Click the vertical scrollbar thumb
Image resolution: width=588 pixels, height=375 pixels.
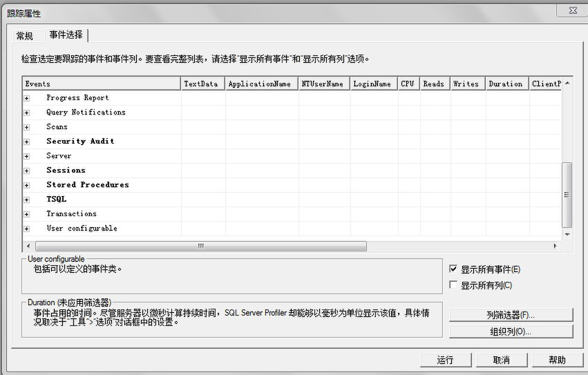click(567, 195)
